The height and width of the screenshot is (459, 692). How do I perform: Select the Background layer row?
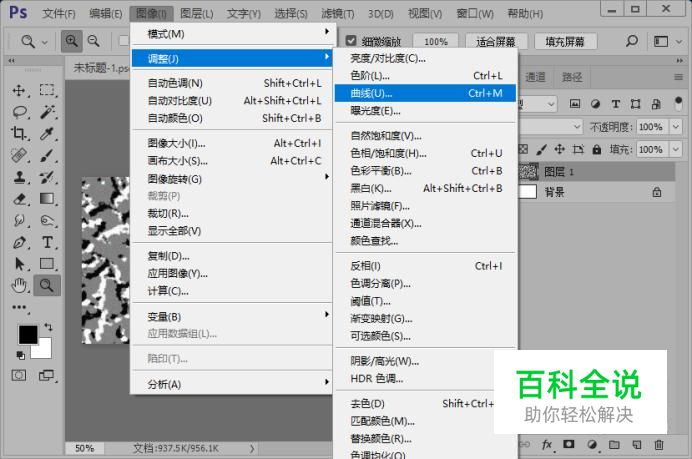(x=596, y=192)
